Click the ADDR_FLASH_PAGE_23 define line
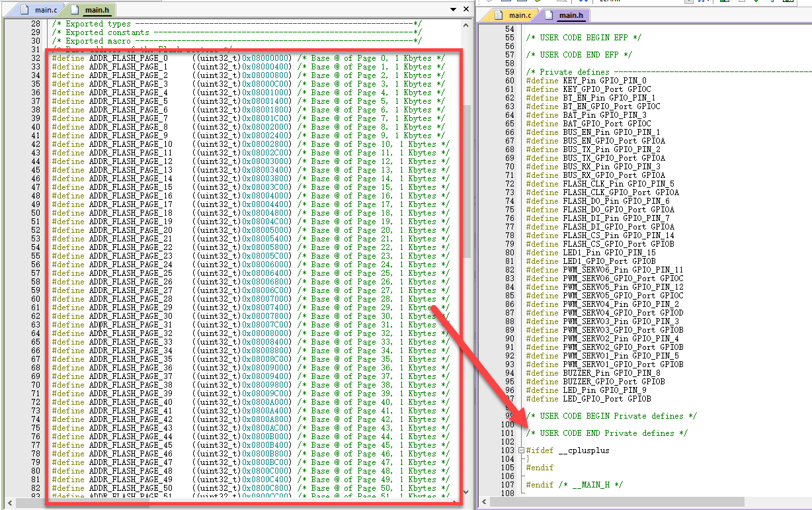This screenshot has height=510, width=812. [251, 256]
